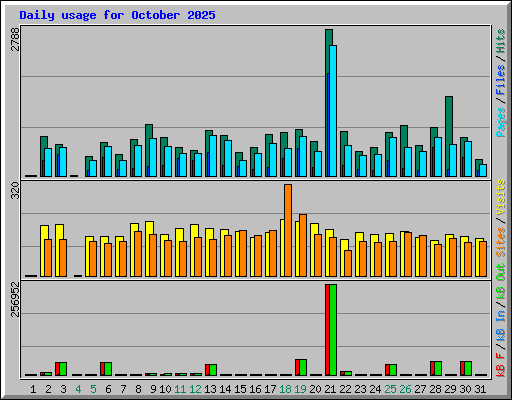Screen dimensions: 512x400
Task: Select day 9 label on x-axis
Action: point(153,389)
